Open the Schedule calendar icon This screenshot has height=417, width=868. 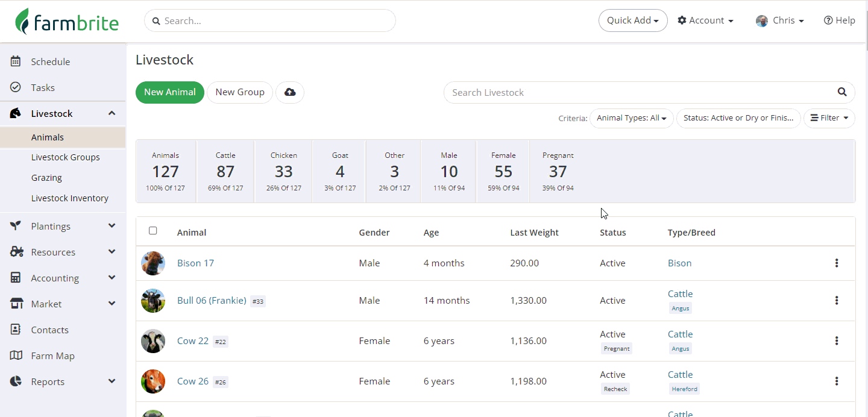click(x=16, y=61)
